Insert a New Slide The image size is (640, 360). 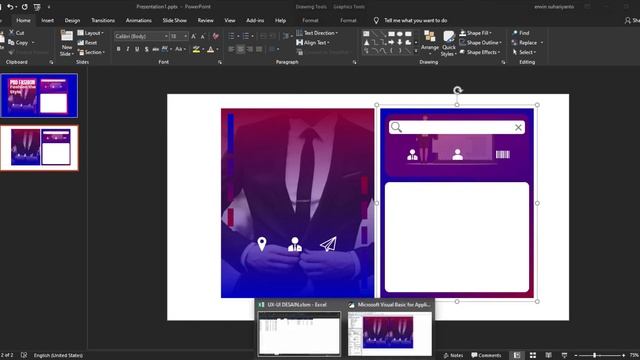[67, 43]
